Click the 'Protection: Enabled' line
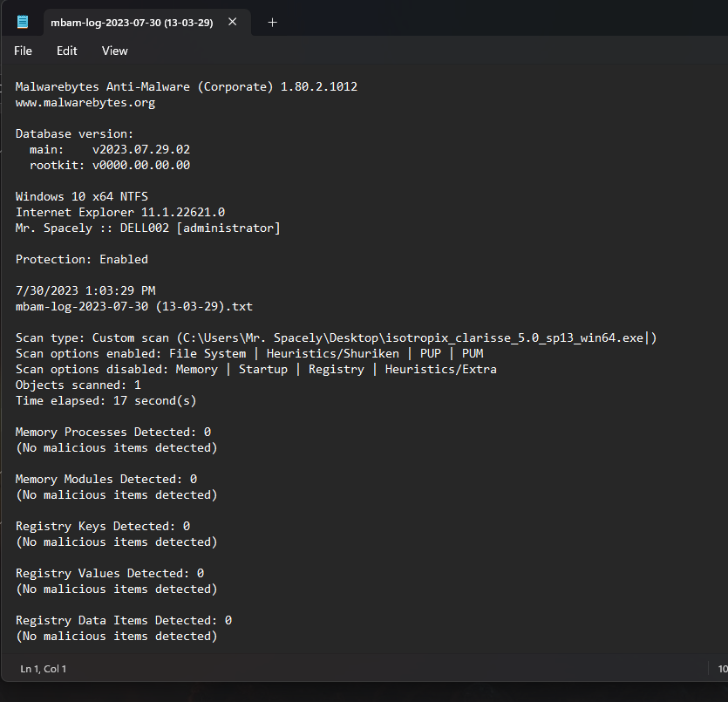728x702 pixels. (x=82, y=259)
